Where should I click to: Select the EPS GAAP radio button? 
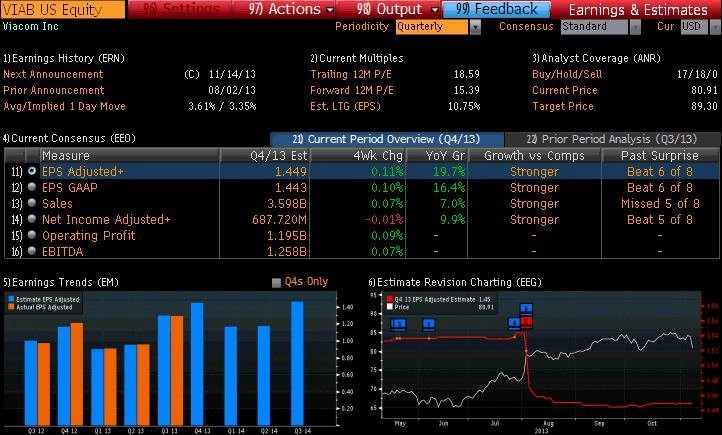click(32, 187)
